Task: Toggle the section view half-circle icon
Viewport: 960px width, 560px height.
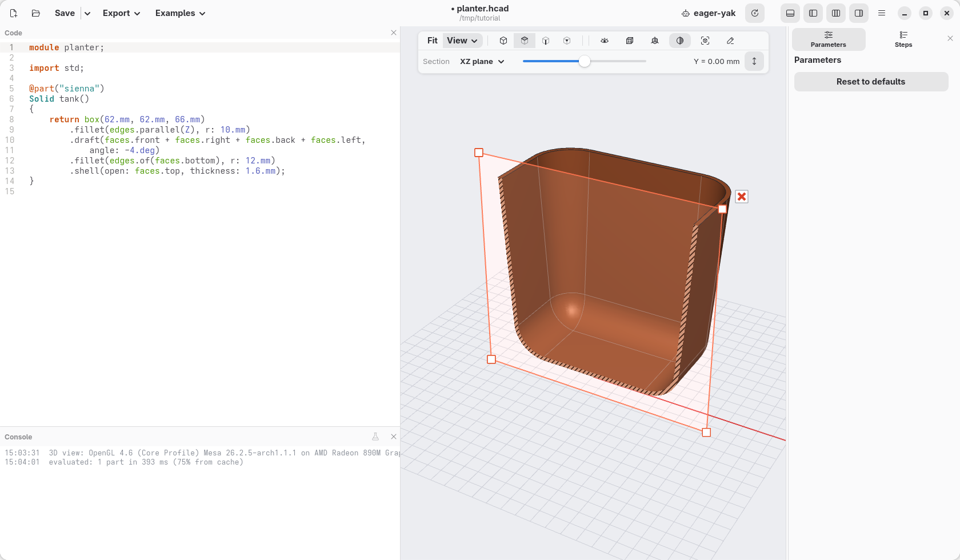Action: tap(680, 41)
